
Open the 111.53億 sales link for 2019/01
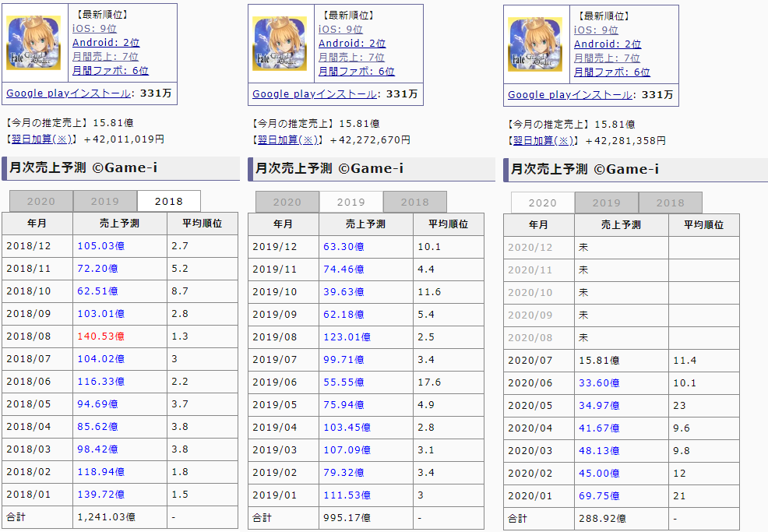[x=347, y=495]
